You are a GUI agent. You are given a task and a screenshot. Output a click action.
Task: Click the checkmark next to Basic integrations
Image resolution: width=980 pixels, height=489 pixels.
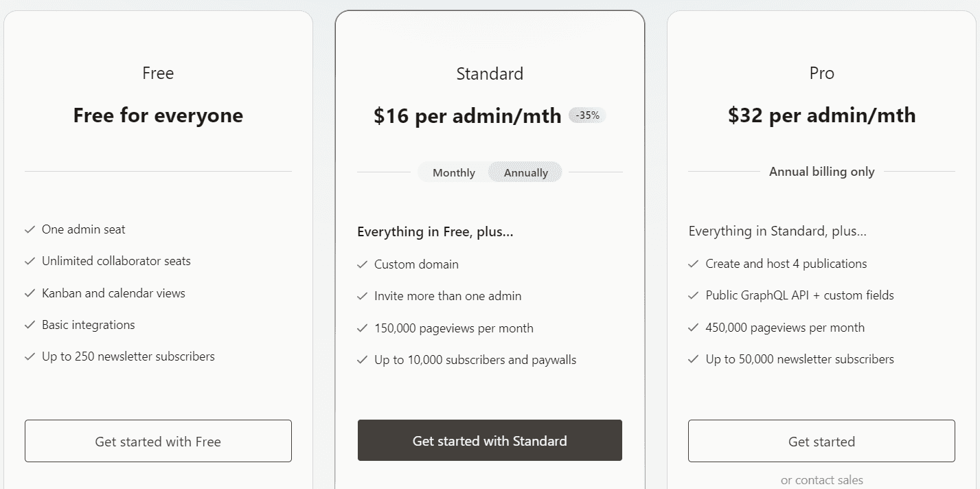[x=29, y=325]
